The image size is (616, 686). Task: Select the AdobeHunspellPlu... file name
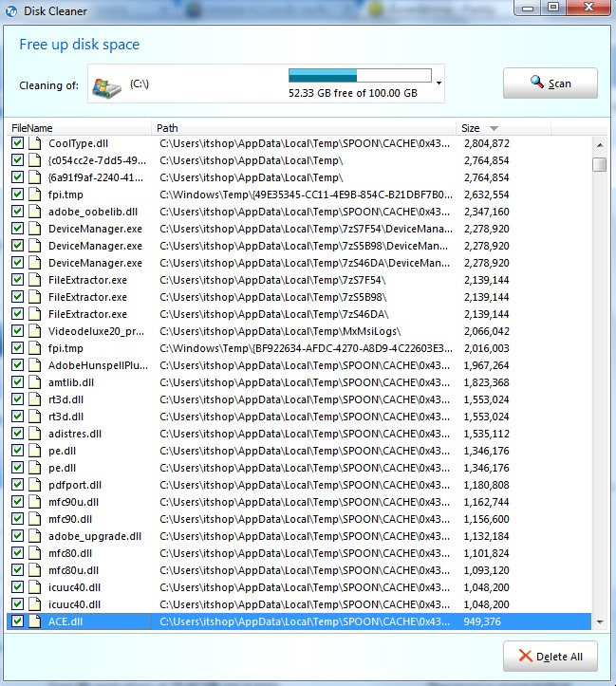98,365
